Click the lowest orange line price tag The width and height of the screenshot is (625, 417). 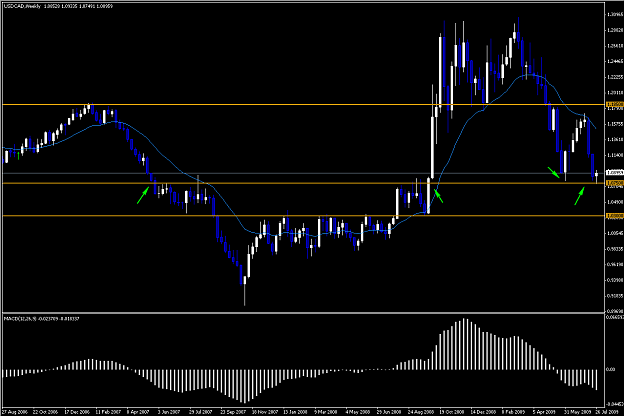615,216
